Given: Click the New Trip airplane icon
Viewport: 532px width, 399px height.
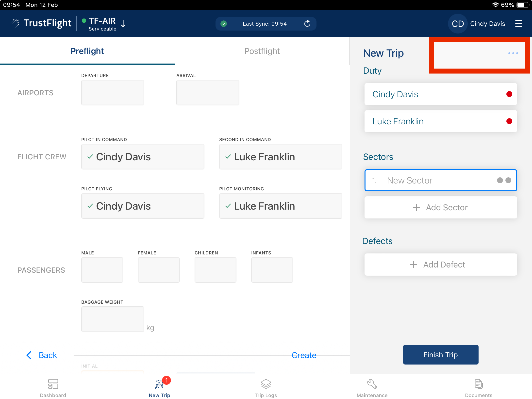Looking at the screenshot, I should coord(159,384).
